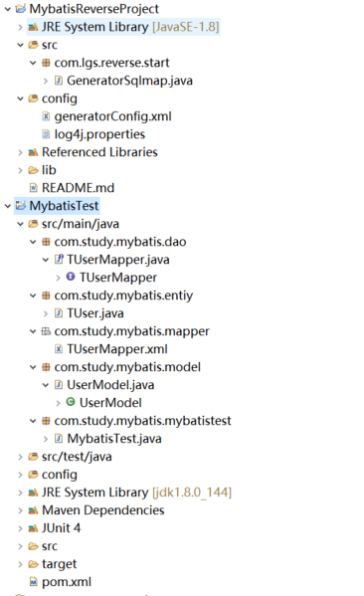Screen dimensions: 364x596
Task: Click the TUserMapper interface icon
Action: pyautogui.click(x=71, y=277)
